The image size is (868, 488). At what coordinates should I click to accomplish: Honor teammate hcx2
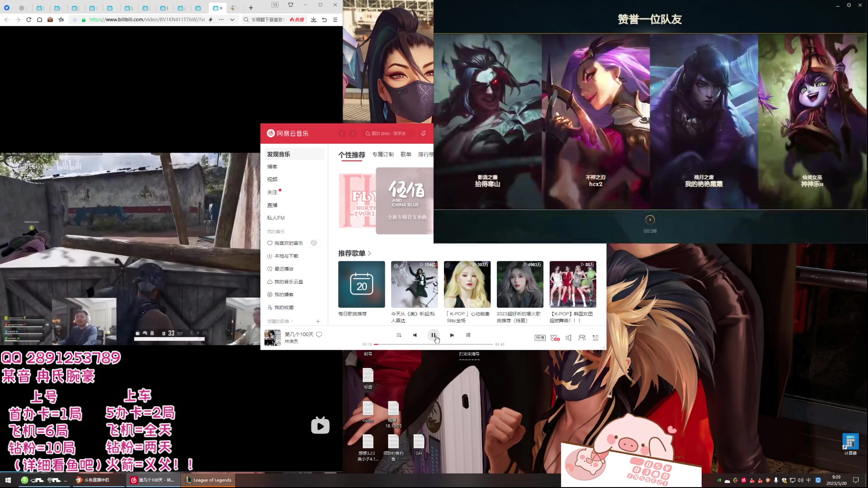pyautogui.click(x=596, y=121)
